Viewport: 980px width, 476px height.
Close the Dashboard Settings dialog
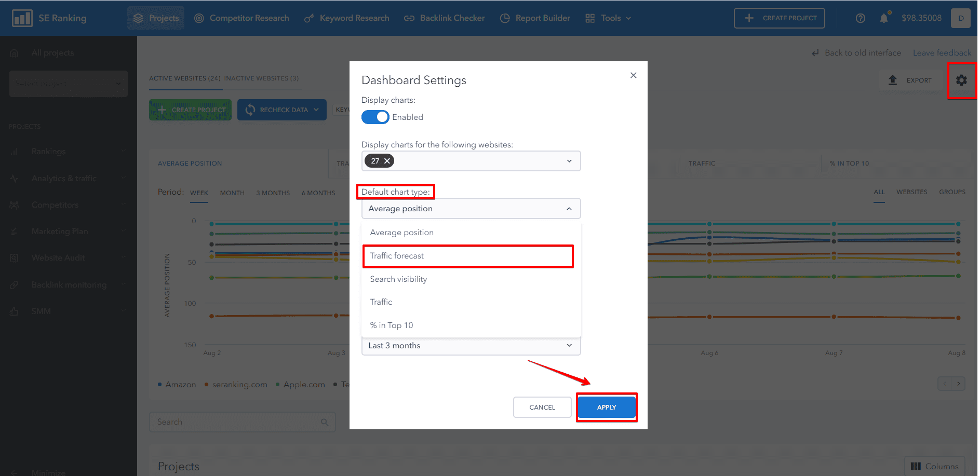(633, 75)
